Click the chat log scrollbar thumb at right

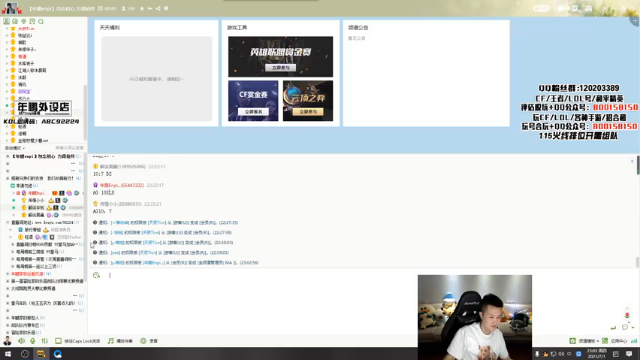click(x=638, y=262)
